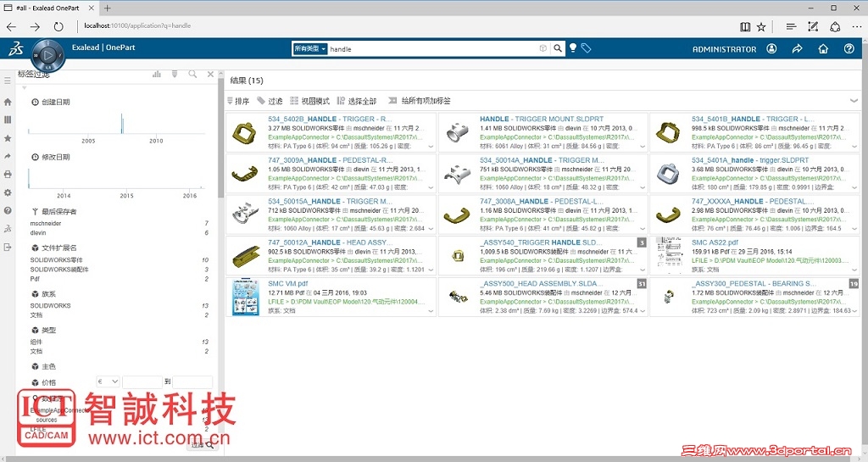Open 747_3008A_HANDLE - PEDESTAL-L link
Image resolution: width=868 pixels, height=462 pixels.
(x=542, y=202)
